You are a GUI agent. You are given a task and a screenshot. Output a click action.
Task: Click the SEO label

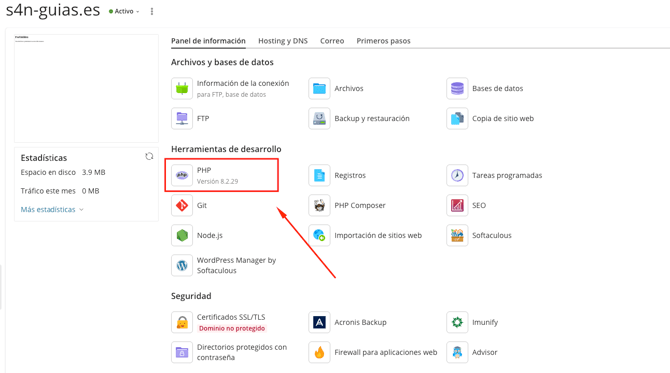tap(479, 206)
